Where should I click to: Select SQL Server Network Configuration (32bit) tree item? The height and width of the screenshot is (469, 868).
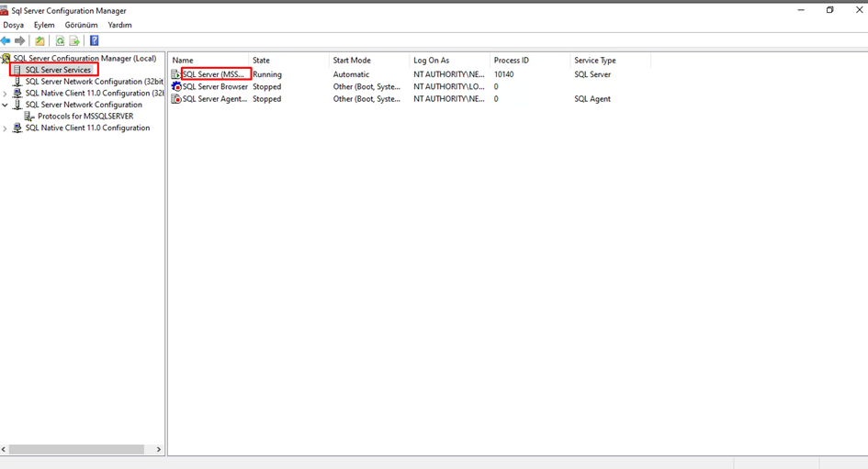[x=94, y=82]
